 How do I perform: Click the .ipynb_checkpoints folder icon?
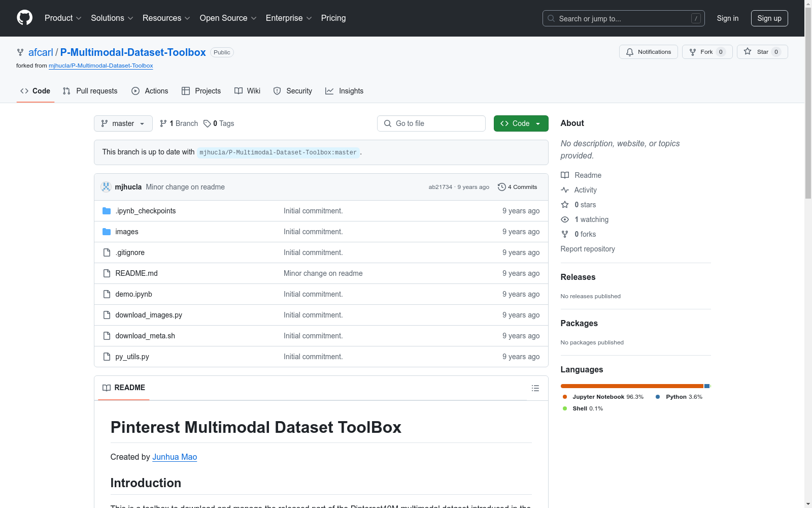[x=107, y=211]
